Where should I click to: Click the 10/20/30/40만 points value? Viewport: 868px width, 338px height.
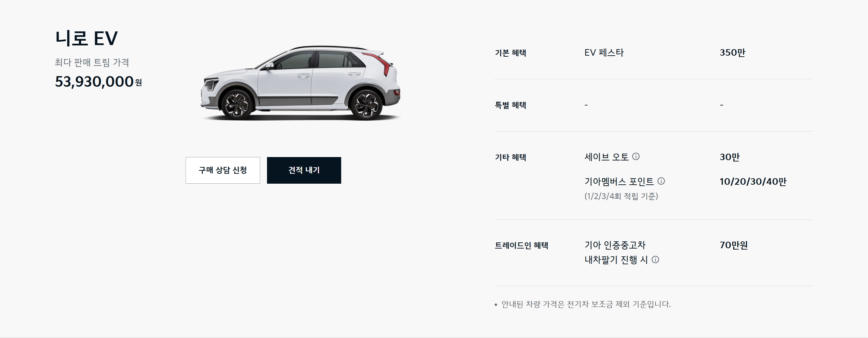point(753,182)
